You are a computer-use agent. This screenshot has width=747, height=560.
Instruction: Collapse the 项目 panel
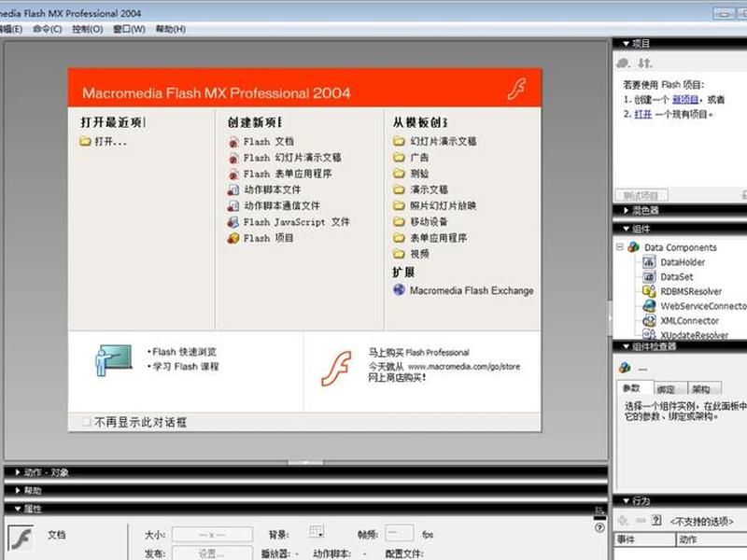click(x=626, y=44)
